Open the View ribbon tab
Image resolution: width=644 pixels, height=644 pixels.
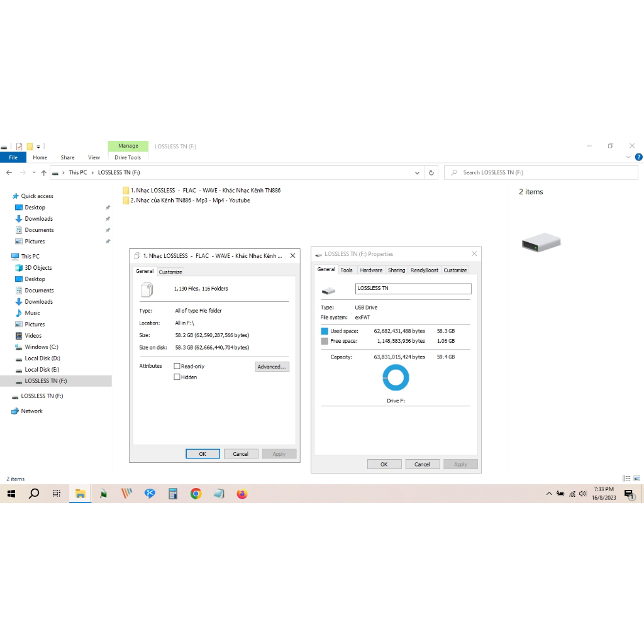(x=94, y=157)
